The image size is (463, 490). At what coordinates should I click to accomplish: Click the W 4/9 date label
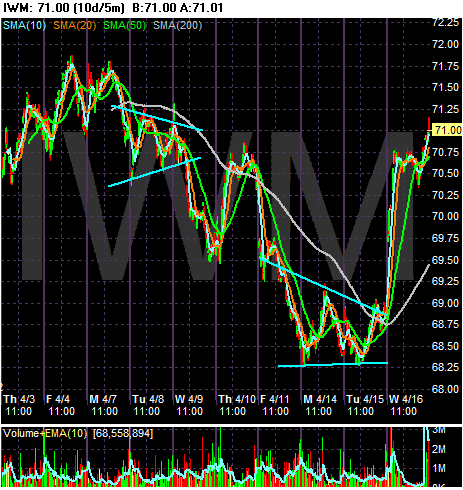189,399
